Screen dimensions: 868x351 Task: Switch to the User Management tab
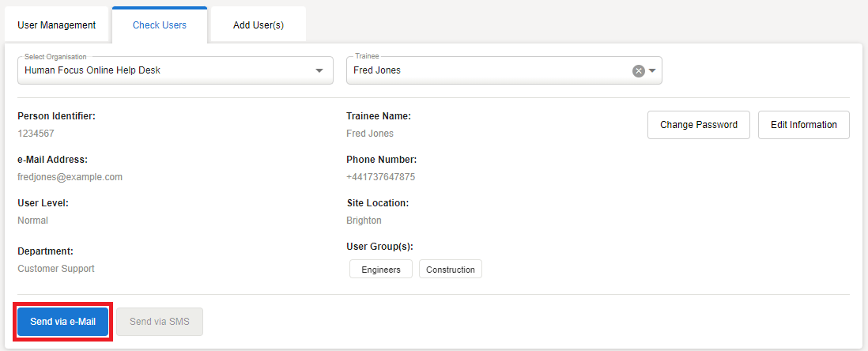click(56, 25)
